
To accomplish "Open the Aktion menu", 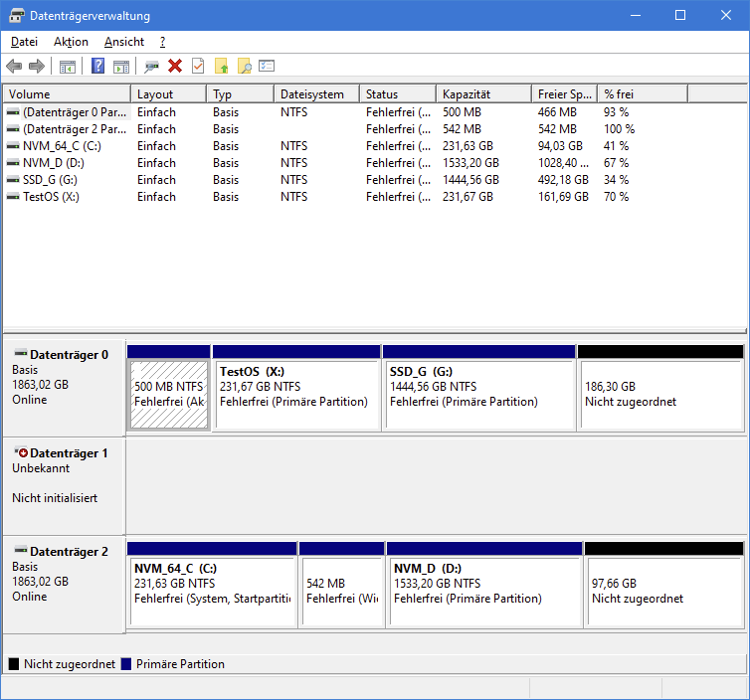I will (71, 42).
